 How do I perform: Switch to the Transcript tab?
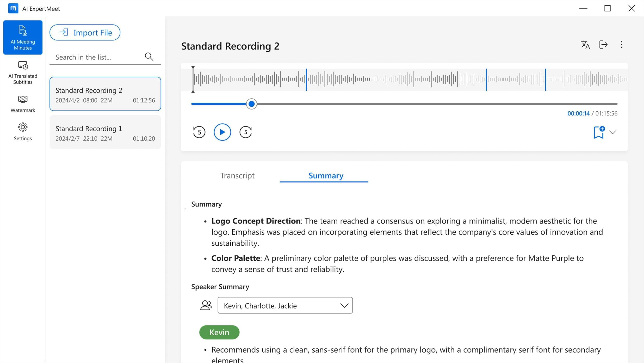(237, 176)
